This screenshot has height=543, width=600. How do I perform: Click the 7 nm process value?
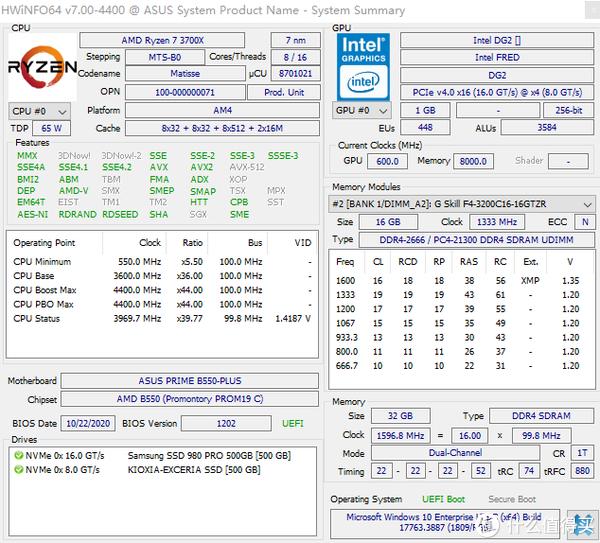point(295,40)
